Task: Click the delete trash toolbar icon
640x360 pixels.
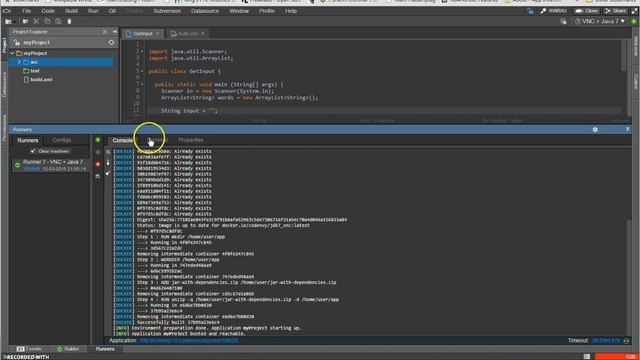Action: (x=69, y=21)
